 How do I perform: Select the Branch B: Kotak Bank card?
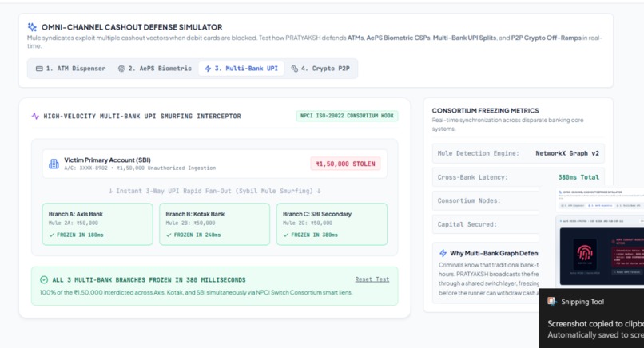point(214,224)
